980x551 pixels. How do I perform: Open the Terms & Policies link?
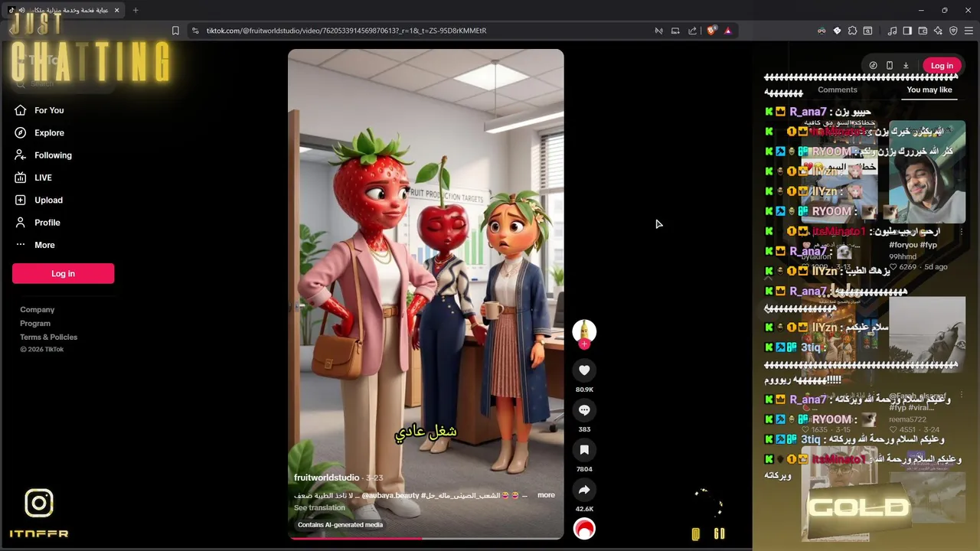click(49, 337)
